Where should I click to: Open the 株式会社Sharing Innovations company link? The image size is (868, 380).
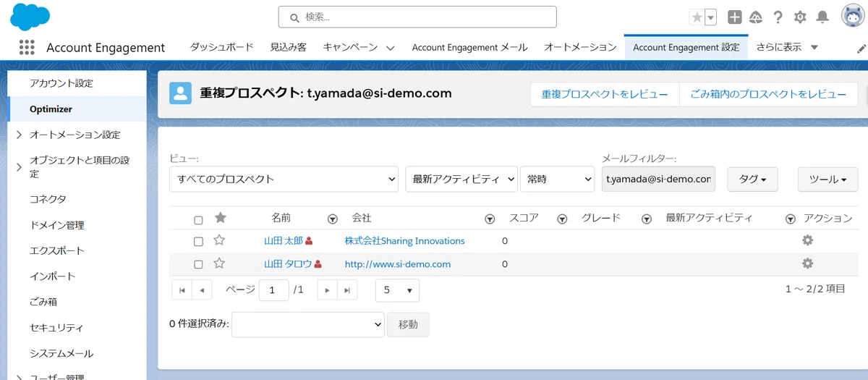pos(404,241)
